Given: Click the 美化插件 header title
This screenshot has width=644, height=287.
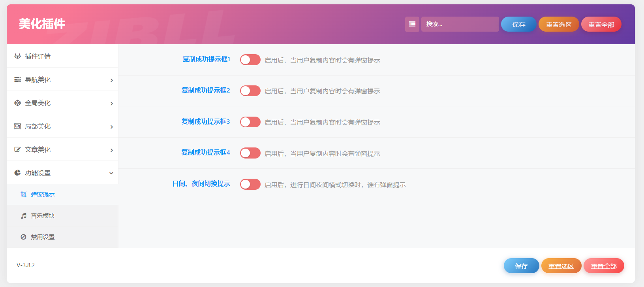Looking at the screenshot, I should pos(42,24).
